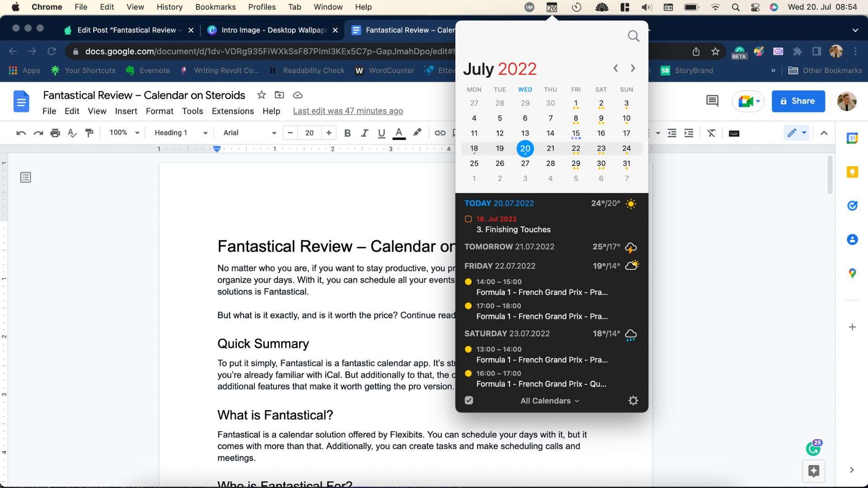The height and width of the screenshot is (488, 868).
Task: Toggle bold formatting
Action: tap(347, 133)
